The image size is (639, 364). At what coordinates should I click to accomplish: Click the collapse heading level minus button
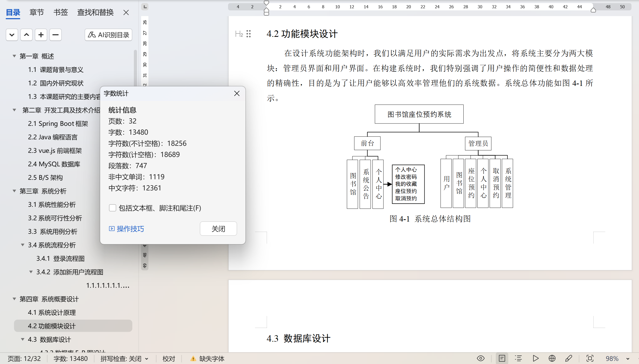pyautogui.click(x=55, y=35)
